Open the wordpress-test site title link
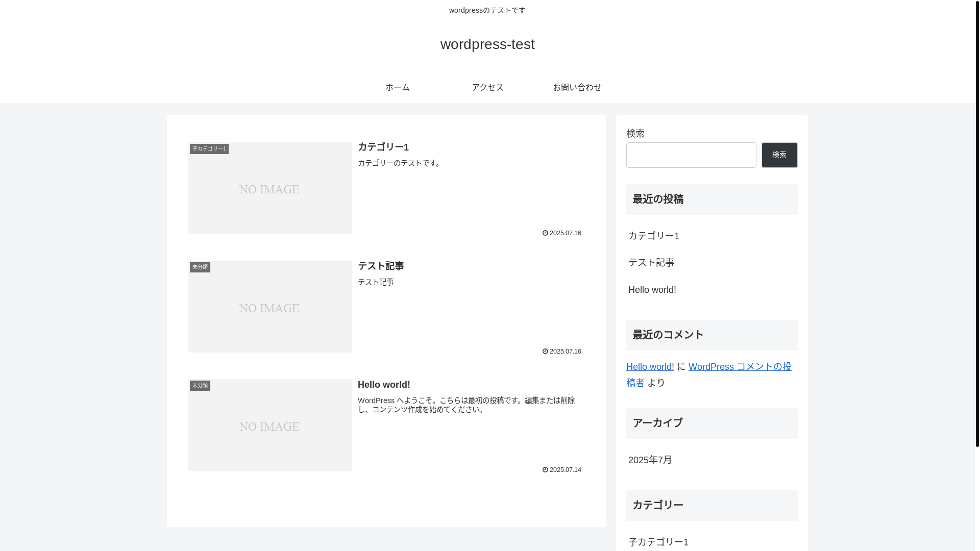Viewport: 980px width, 551px height. pos(487,44)
